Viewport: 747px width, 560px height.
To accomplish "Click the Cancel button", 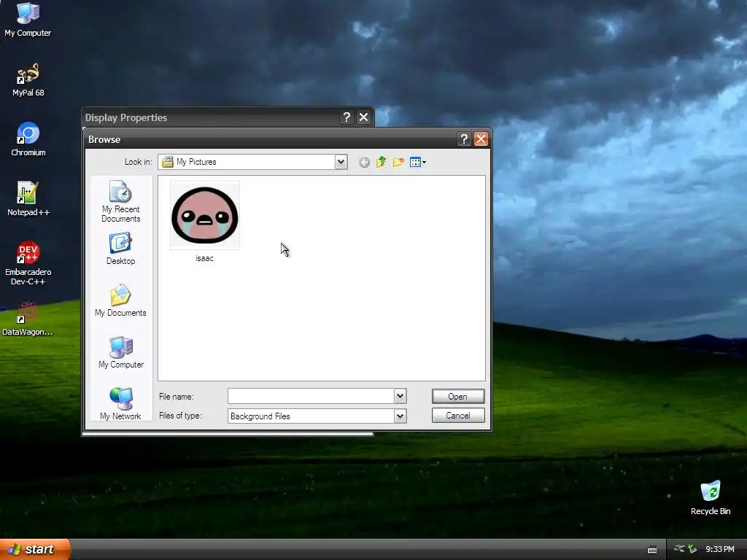I will pos(458,415).
